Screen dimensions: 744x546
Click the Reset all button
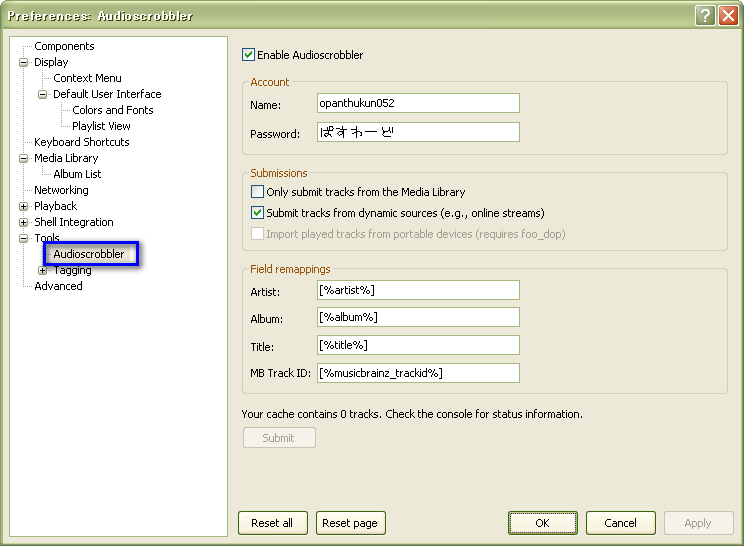[x=273, y=523]
